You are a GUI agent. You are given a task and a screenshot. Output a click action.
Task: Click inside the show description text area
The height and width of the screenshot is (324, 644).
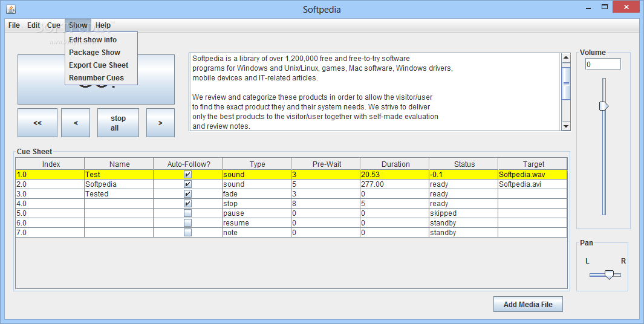click(x=375, y=92)
